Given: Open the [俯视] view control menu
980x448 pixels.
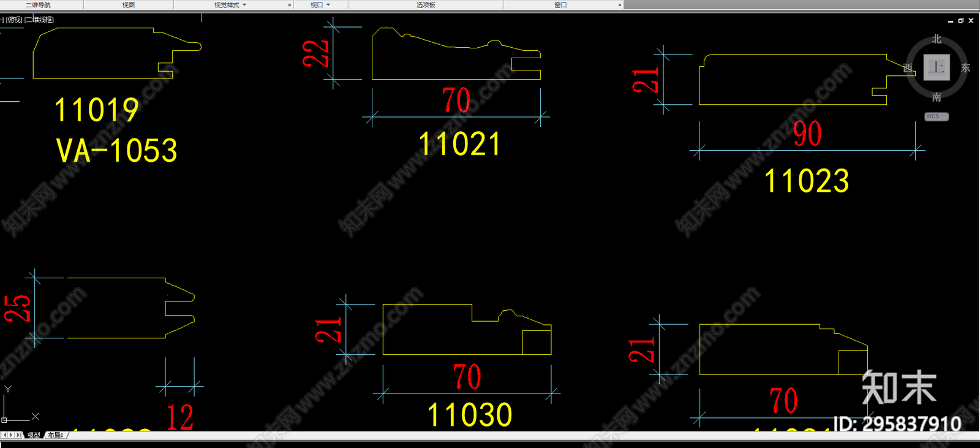Looking at the screenshot, I should (14, 20).
